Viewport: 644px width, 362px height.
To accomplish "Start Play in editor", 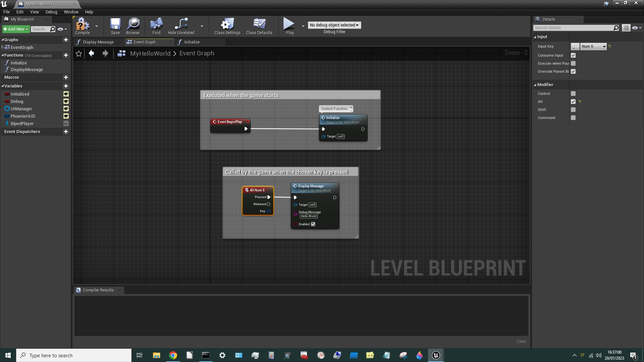I will 290,26.
